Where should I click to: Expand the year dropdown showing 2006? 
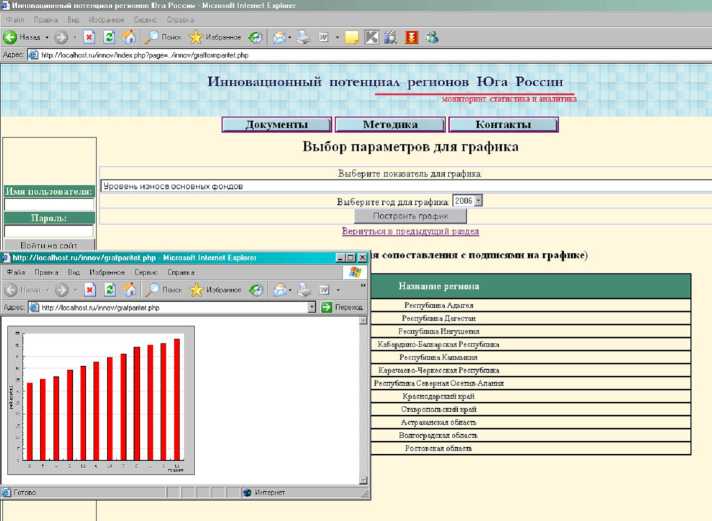tap(479, 200)
